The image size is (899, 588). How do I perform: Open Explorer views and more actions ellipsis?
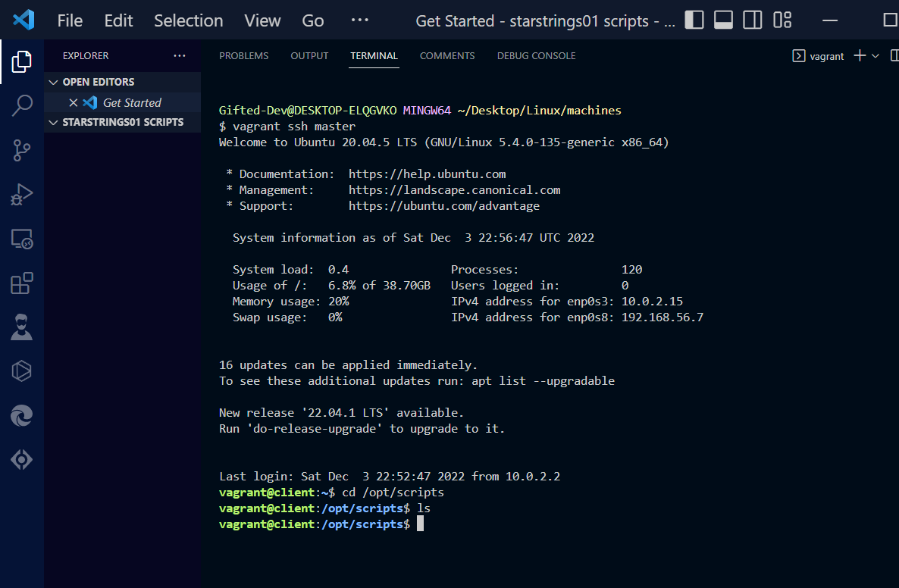(x=180, y=55)
